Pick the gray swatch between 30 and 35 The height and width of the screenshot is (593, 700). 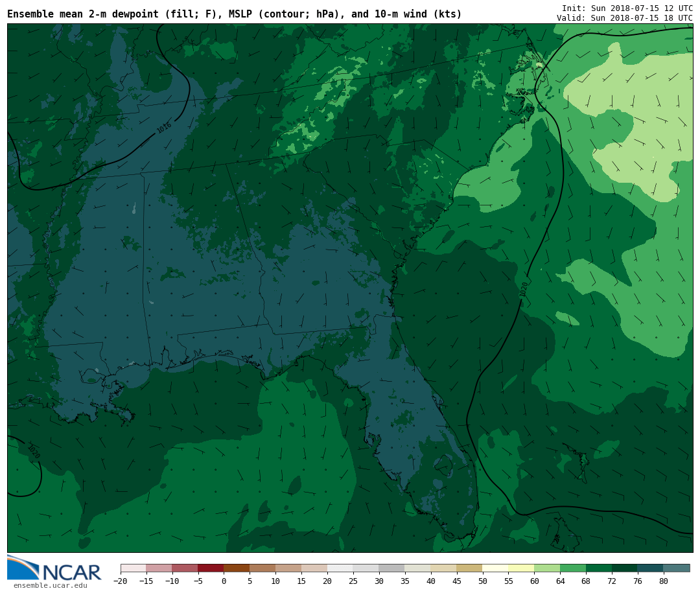[391, 568]
